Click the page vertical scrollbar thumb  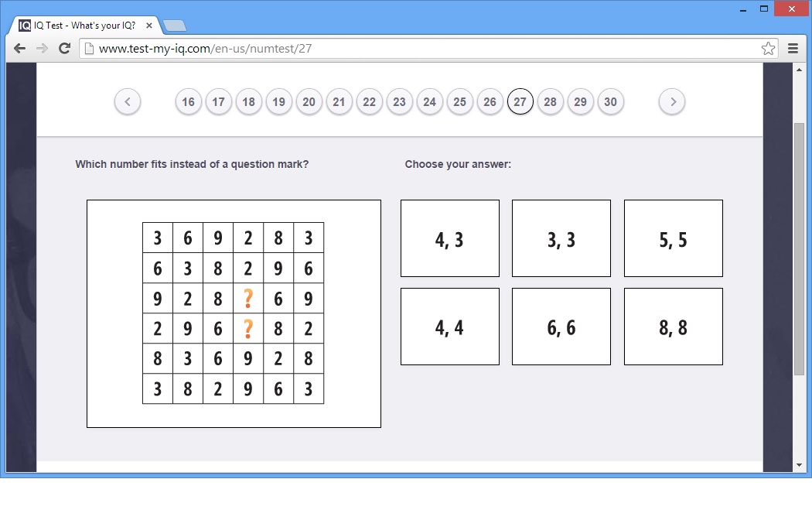coord(799,248)
